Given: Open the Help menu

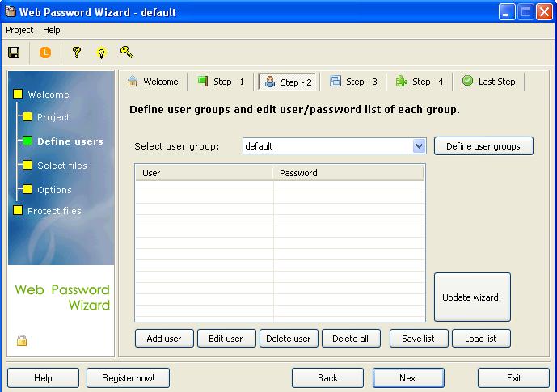Looking at the screenshot, I should [52, 30].
